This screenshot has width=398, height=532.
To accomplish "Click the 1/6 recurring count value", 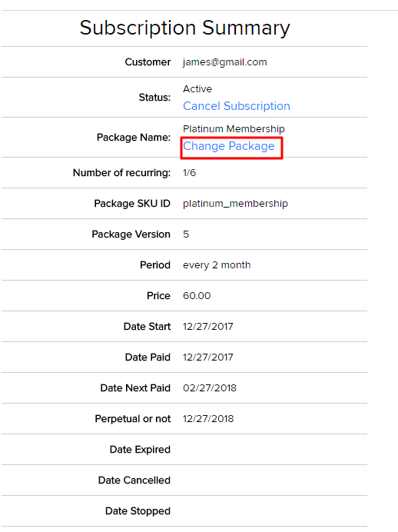I will pos(189,173).
